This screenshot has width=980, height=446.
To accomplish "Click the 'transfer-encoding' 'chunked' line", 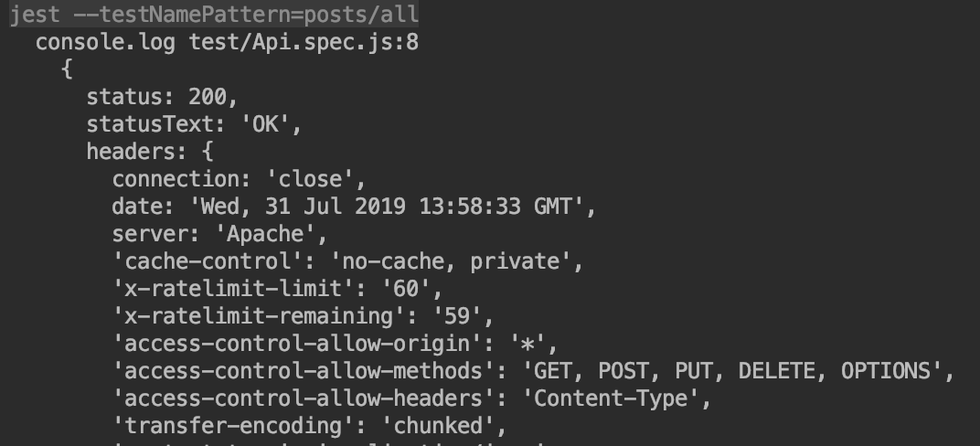I will tap(309, 426).
